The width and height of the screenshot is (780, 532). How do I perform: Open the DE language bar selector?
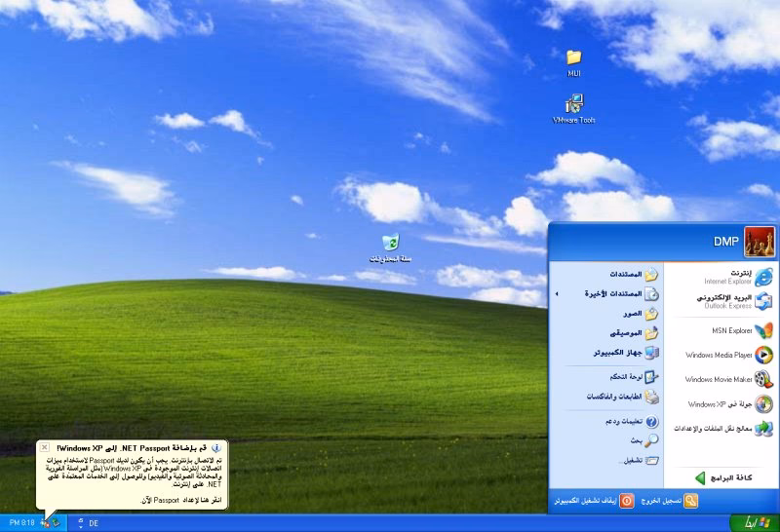(94, 523)
